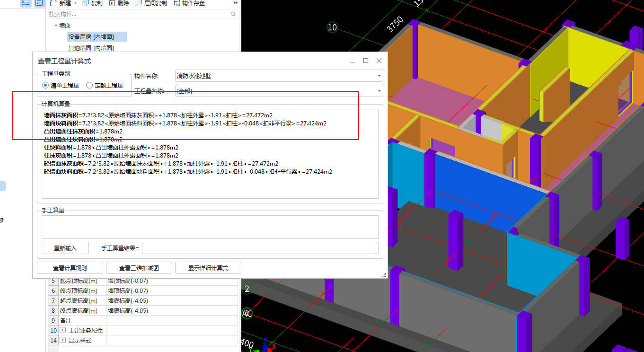Viewport: 644px width, 352px height.
Task: Click the 砼墙面抹灰面积 formula line
Action: coord(161,163)
